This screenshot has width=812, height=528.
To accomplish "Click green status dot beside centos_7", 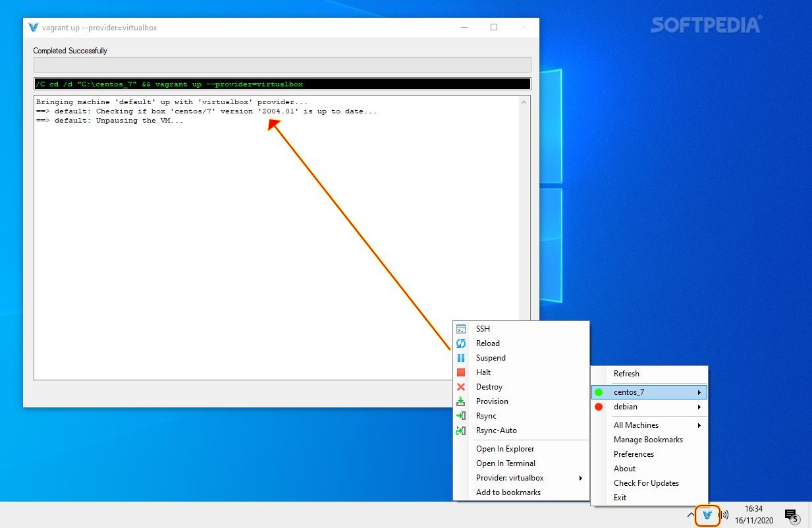I will [599, 392].
